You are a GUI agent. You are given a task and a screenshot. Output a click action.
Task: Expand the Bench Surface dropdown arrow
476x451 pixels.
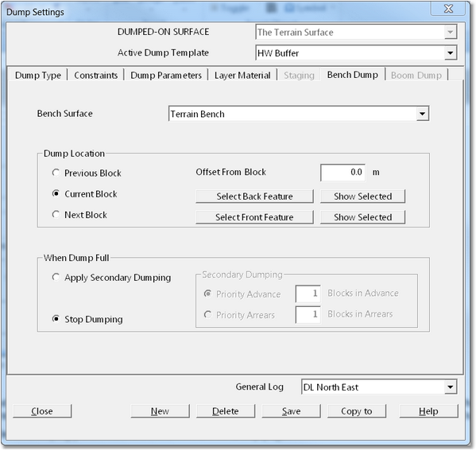[422, 114]
